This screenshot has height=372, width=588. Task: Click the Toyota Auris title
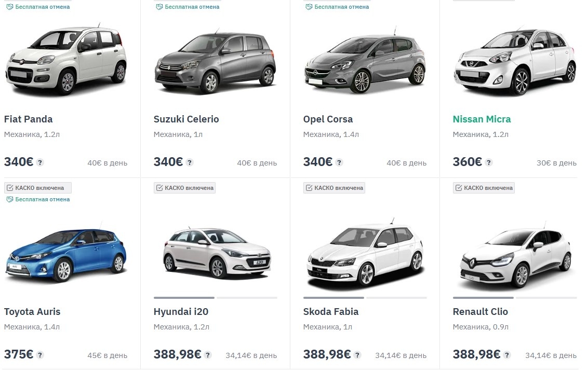32,311
